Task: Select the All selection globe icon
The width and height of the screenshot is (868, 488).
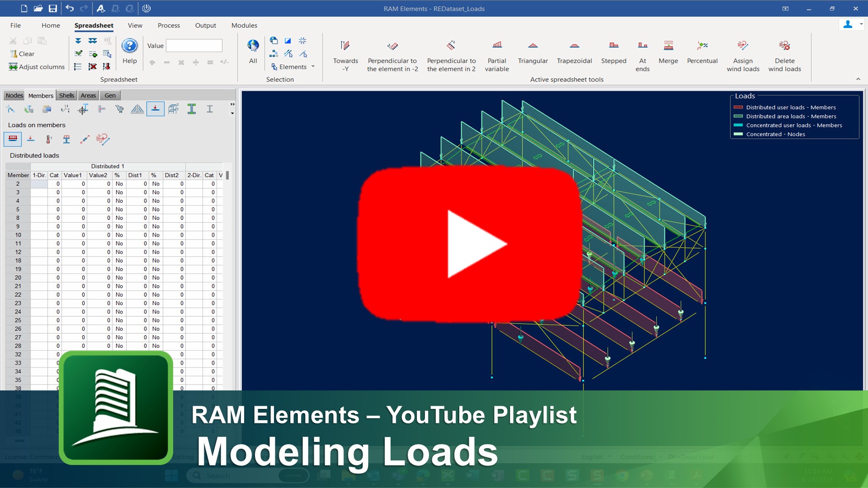Action: coord(253,45)
